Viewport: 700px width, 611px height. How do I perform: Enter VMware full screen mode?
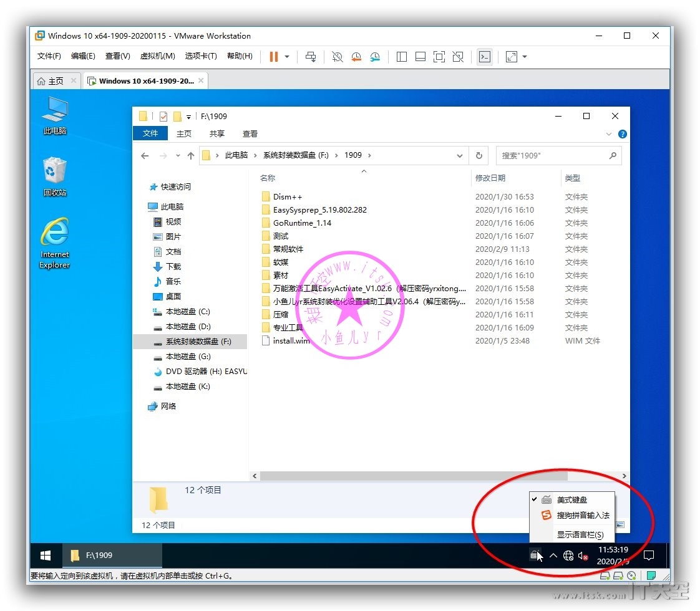pyautogui.click(x=439, y=57)
